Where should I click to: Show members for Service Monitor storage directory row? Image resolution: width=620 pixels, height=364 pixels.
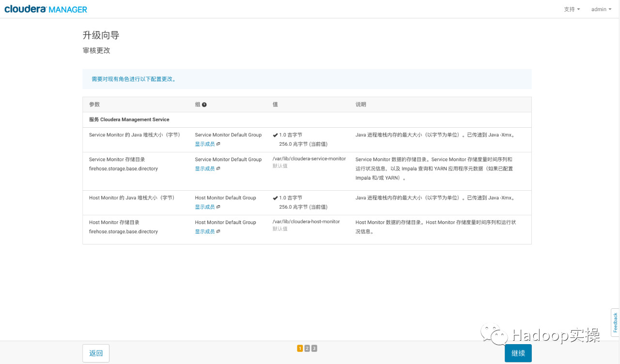(x=207, y=168)
